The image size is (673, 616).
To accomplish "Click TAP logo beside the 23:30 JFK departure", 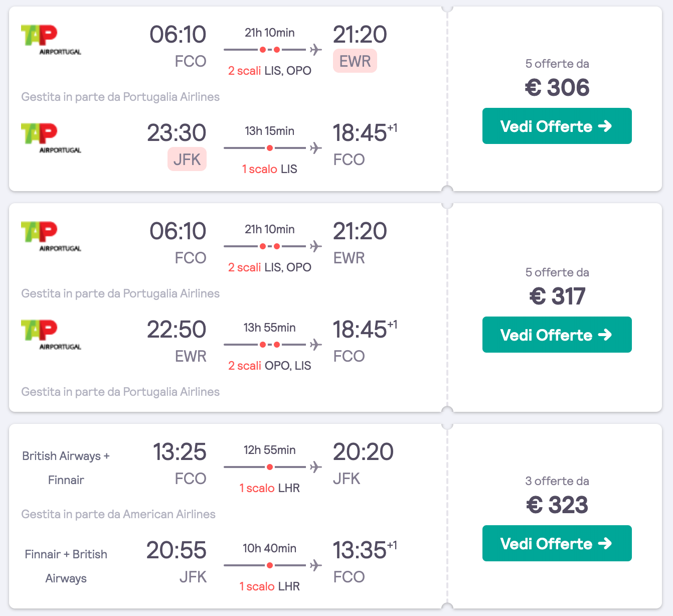I will [51, 138].
